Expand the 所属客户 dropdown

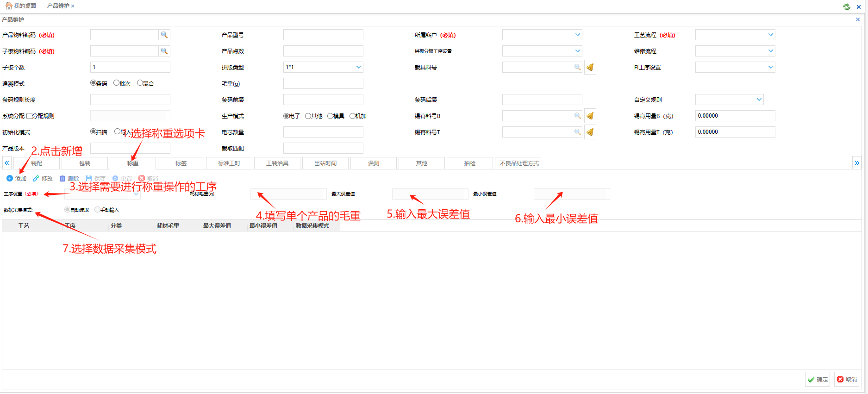[x=577, y=35]
